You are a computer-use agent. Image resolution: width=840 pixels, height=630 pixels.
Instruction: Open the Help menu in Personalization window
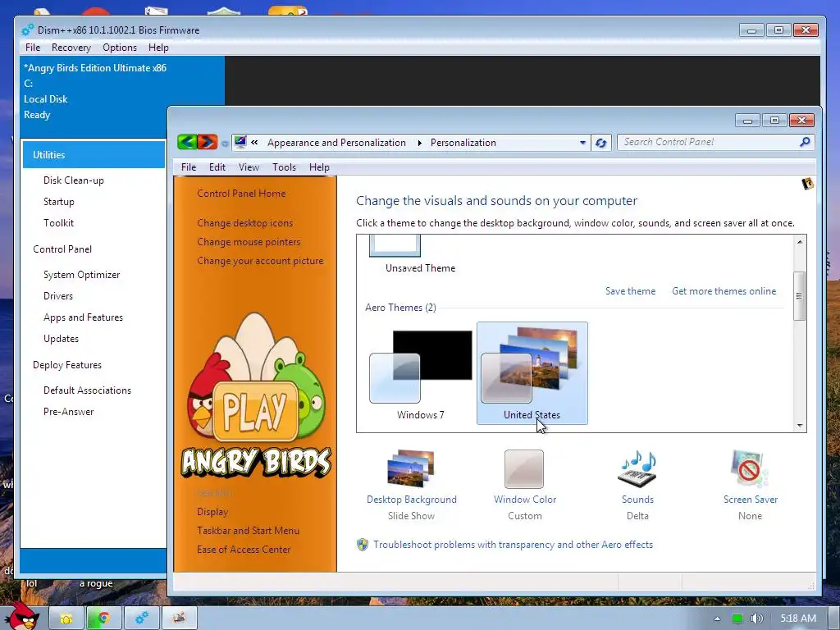click(x=319, y=167)
